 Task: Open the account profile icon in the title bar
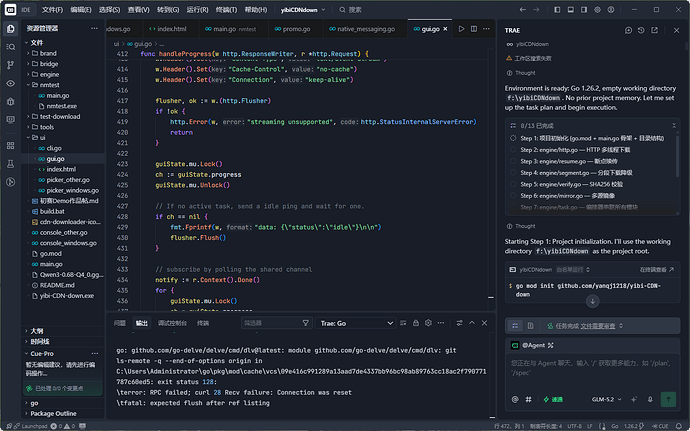pos(611,10)
